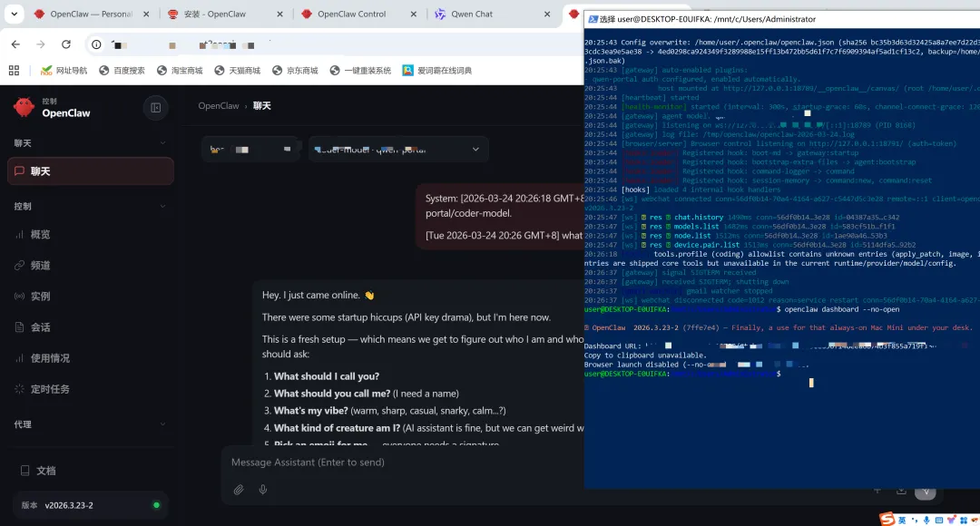This screenshot has width=980, height=526.
Task: Open the 一键重装系统 bookmark
Action: pos(360,71)
